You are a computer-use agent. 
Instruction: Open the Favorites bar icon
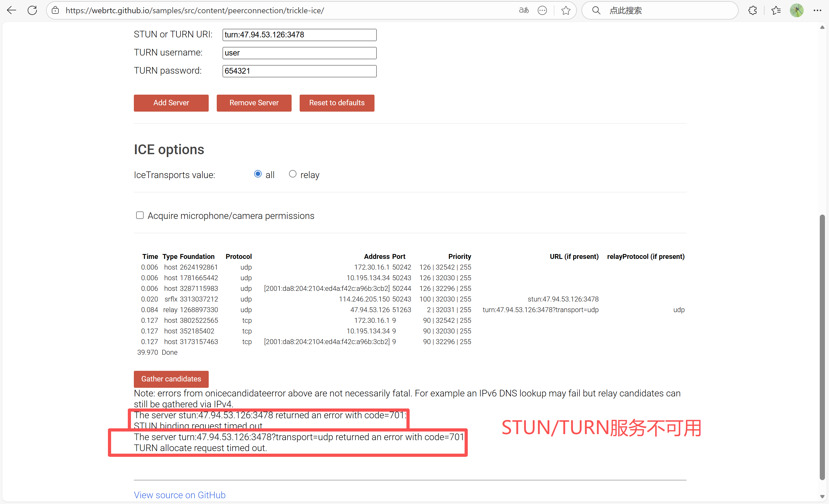tap(776, 10)
